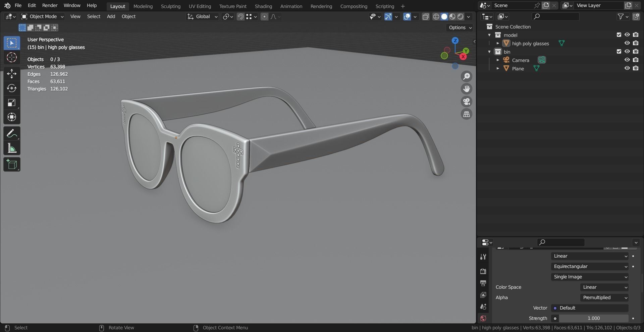Open the Scene properties tab

[483, 307]
